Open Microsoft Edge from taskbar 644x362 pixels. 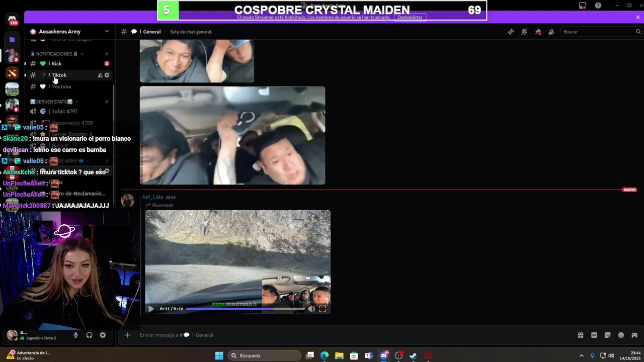coord(325,355)
